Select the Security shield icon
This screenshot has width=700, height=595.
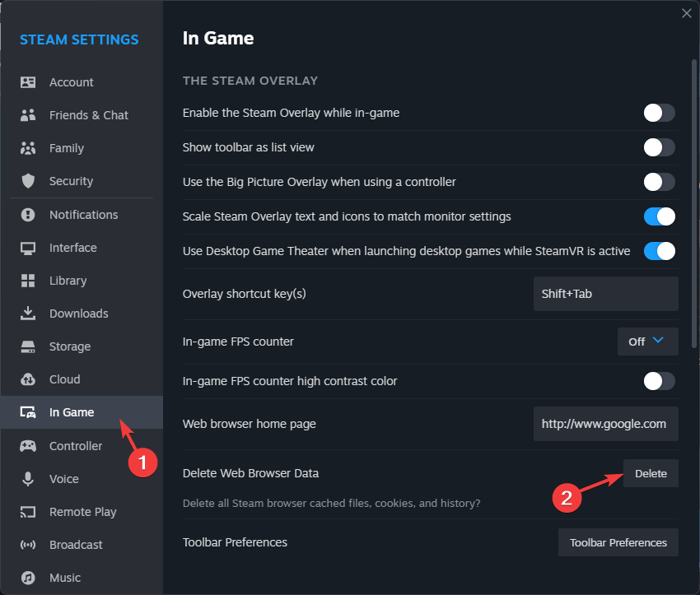click(x=28, y=181)
